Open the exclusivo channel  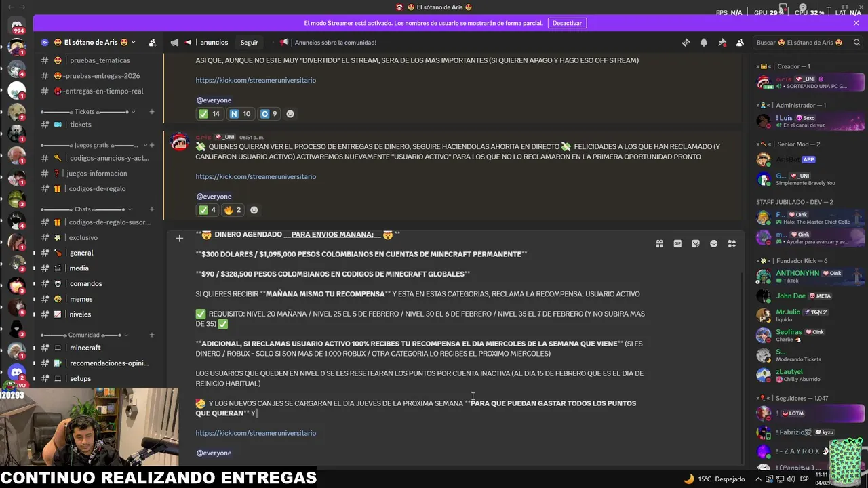pos(97,238)
